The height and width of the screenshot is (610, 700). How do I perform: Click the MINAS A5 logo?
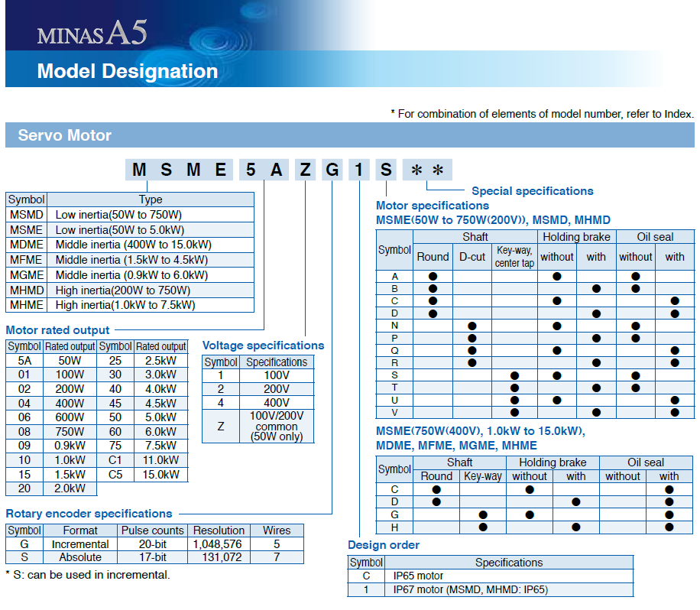coord(92,33)
